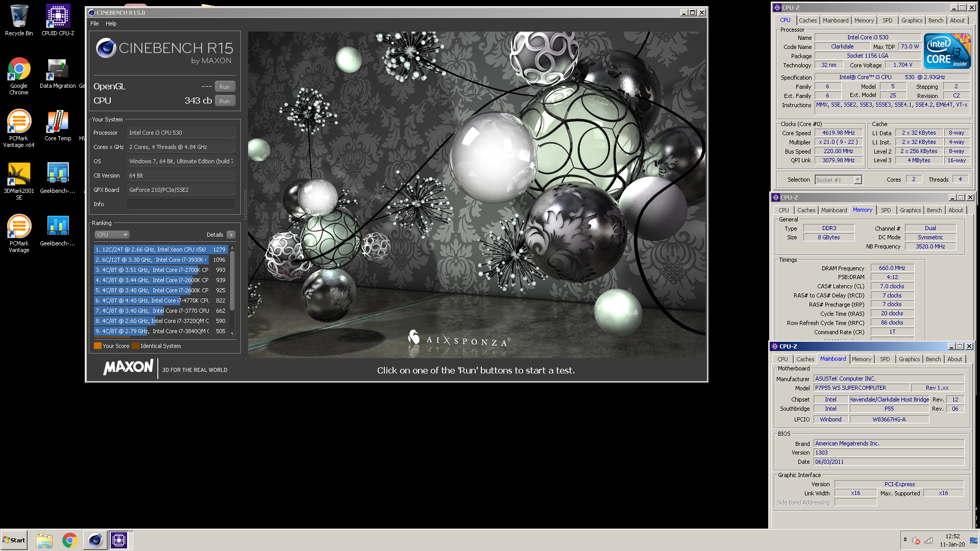980x551 pixels.
Task: Open lower Geekbench shortcut beside PCMark Vantage
Action: coord(58,231)
